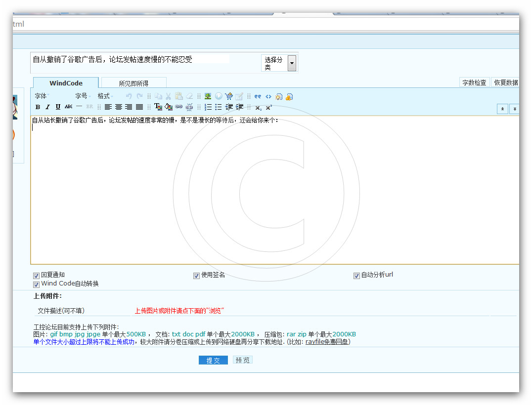Insert a numbered list

click(208, 107)
